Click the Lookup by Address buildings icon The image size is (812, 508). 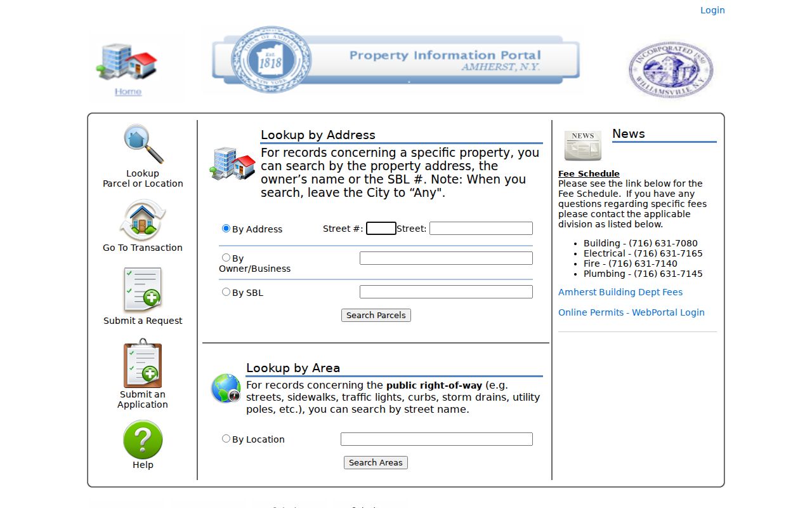click(233, 164)
